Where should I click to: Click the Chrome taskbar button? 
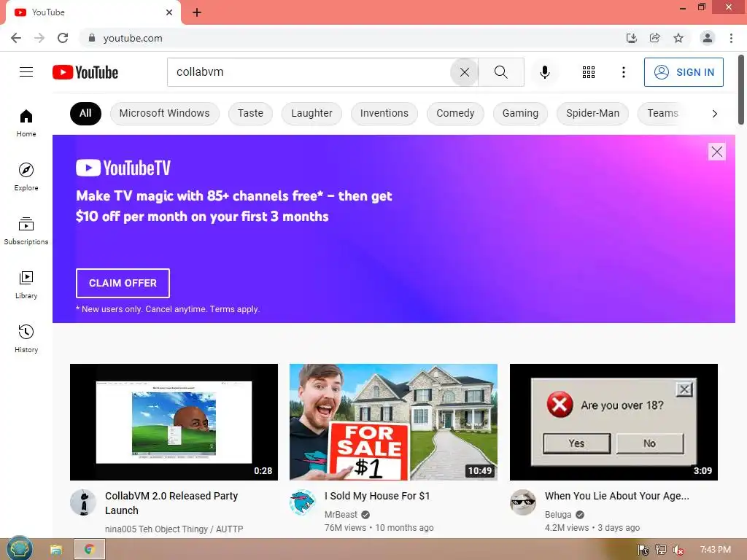click(90, 550)
